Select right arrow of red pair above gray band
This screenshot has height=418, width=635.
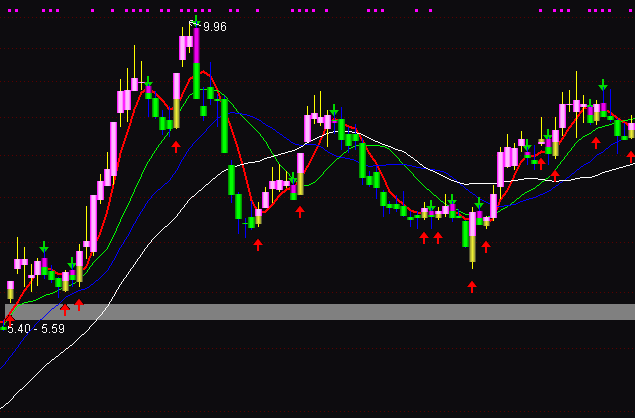79,304
